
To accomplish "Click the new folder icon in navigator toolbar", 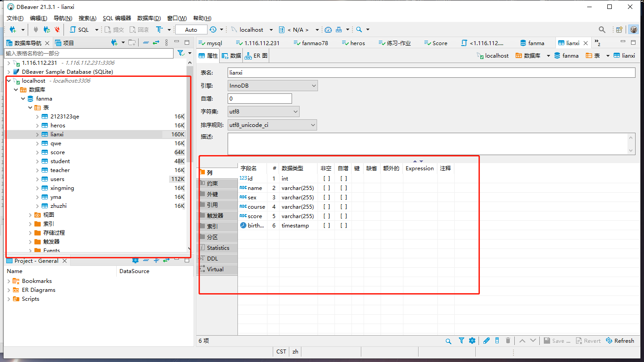I will pyautogui.click(x=131, y=42).
